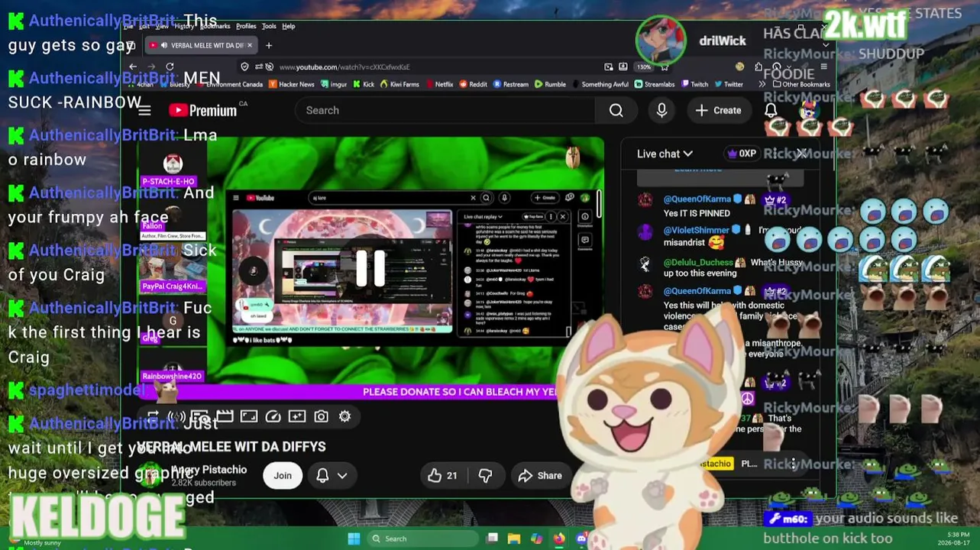Open imgur bookmark
The image size is (980, 550).
click(334, 84)
